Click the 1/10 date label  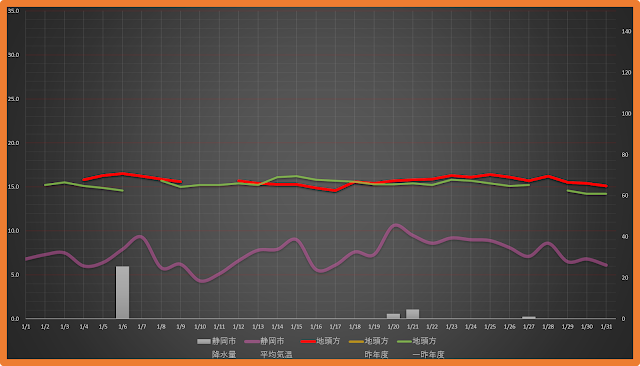[x=200, y=327]
